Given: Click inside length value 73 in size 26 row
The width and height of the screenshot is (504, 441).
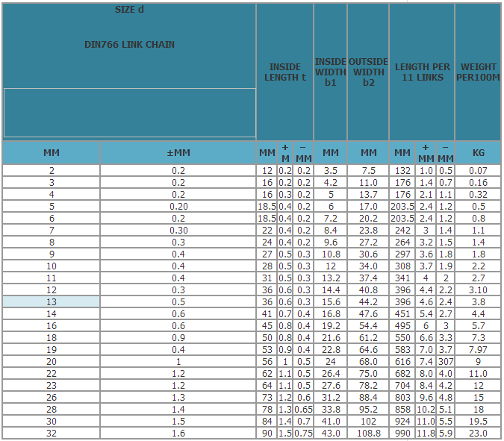Looking at the screenshot, I should click(267, 397).
